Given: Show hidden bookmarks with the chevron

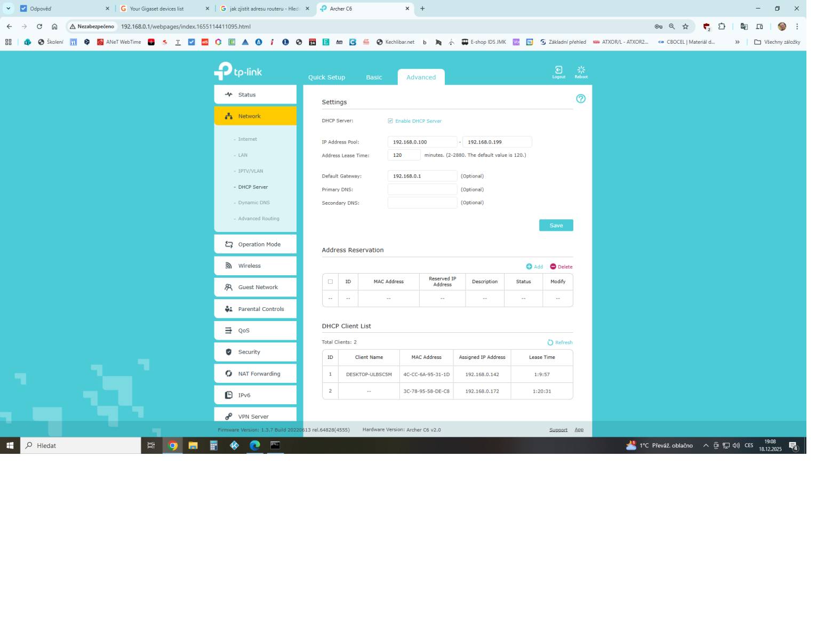Looking at the screenshot, I should (737, 42).
